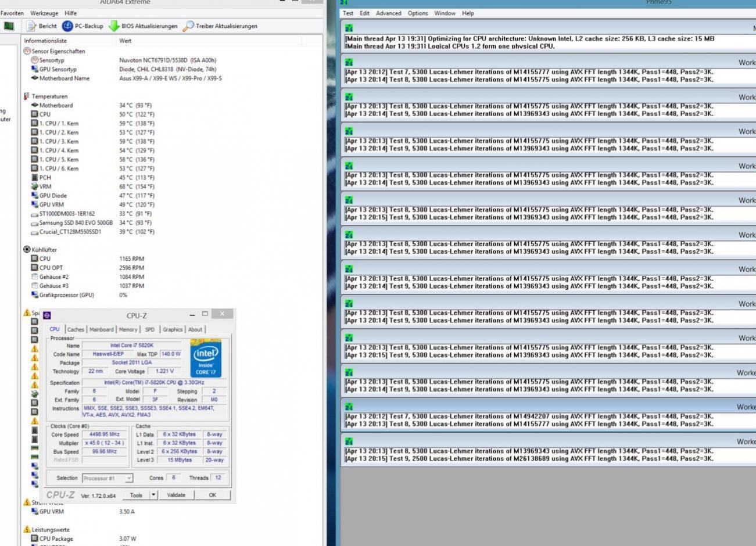The height and width of the screenshot is (546, 756).
Task: Click the PC-Backup toolbar icon
Action: pos(67,26)
